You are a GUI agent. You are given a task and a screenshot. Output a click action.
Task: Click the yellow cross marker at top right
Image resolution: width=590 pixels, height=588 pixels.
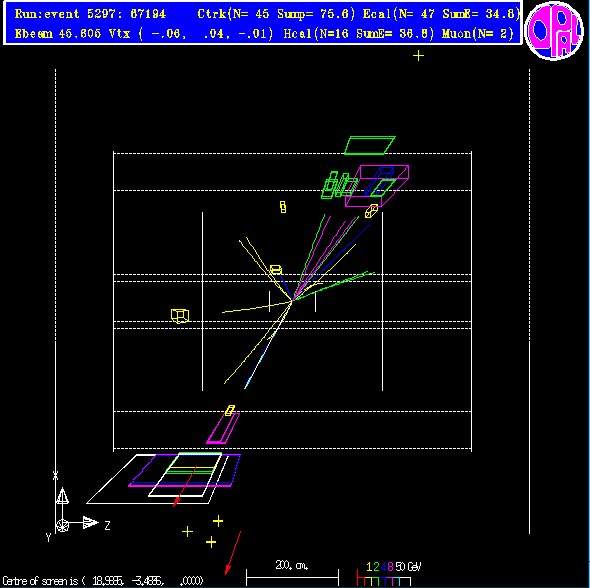[418, 56]
